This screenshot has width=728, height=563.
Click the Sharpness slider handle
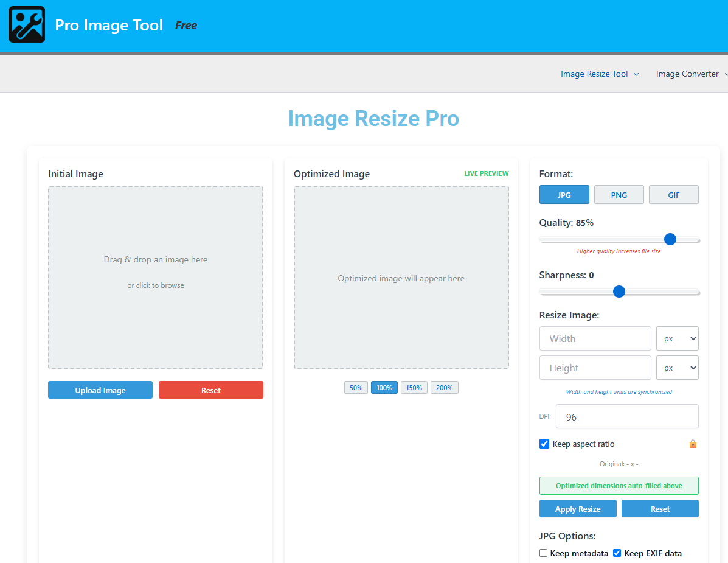pos(619,292)
